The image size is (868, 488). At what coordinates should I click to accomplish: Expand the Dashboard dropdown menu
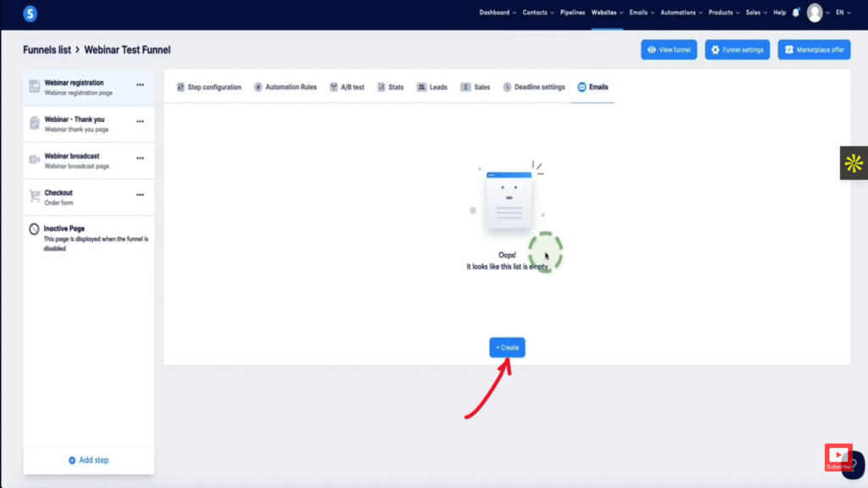tap(497, 13)
